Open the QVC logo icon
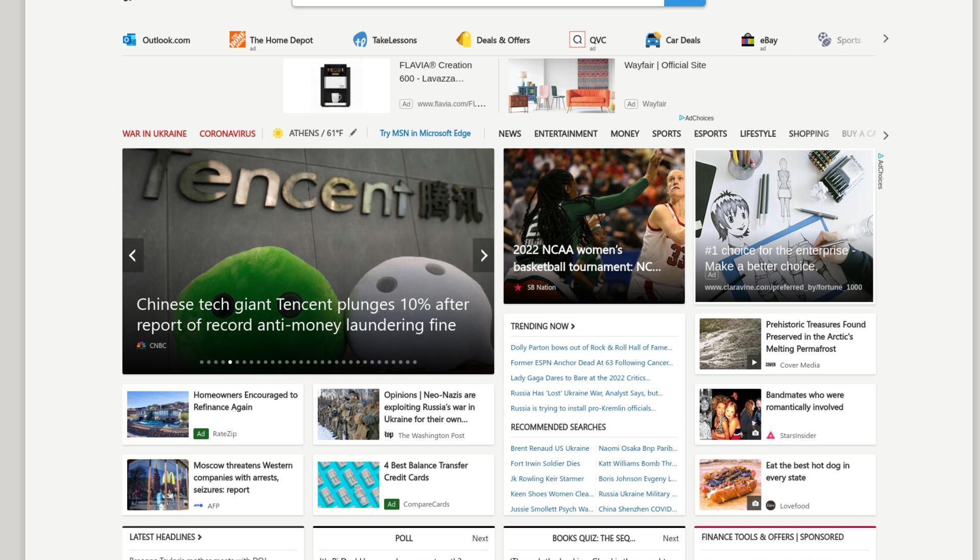The width and height of the screenshot is (980, 560). click(577, 39)
